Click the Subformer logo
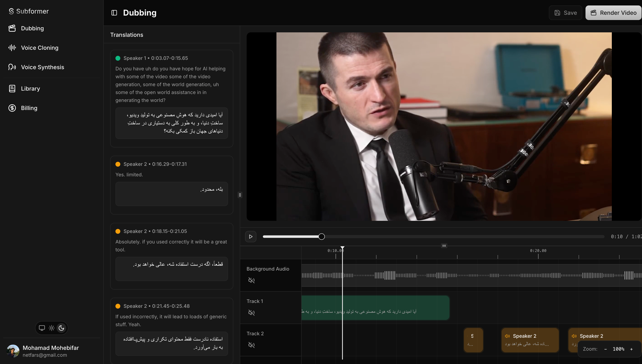642x364 pixels. coord(29,11)
